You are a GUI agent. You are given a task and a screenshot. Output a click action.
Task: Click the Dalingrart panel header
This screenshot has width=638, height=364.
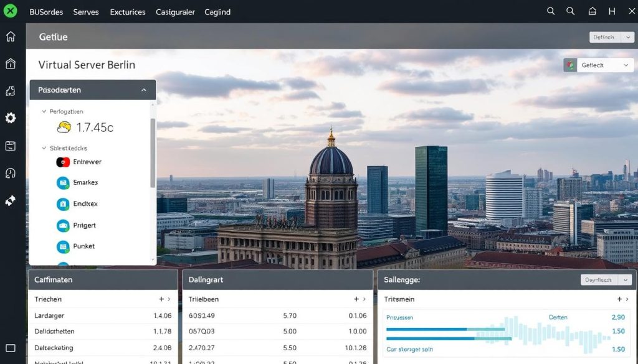(x=277, y=280)
